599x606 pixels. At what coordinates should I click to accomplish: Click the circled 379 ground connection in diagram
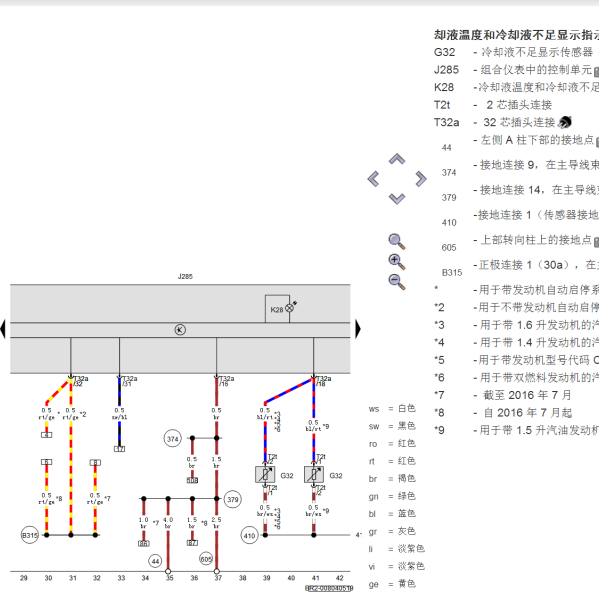tap(233, 500)
